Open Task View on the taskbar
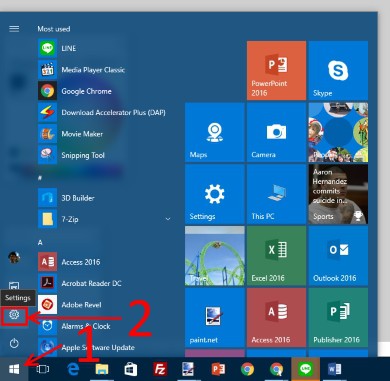 pyautogui.click(x=43, y=369)
